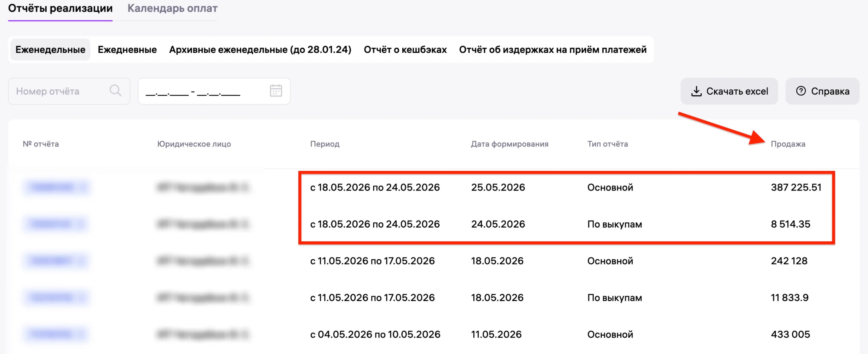Open the Отчёт о кешбэках tab
This screenshot has width=868, height=354.
[x=405, y=50]
